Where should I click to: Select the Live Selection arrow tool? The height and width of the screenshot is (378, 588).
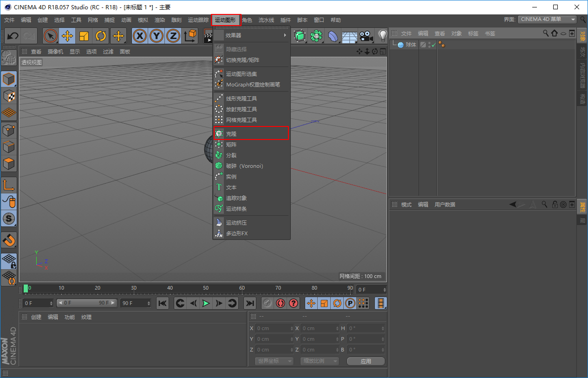(51, 36)
